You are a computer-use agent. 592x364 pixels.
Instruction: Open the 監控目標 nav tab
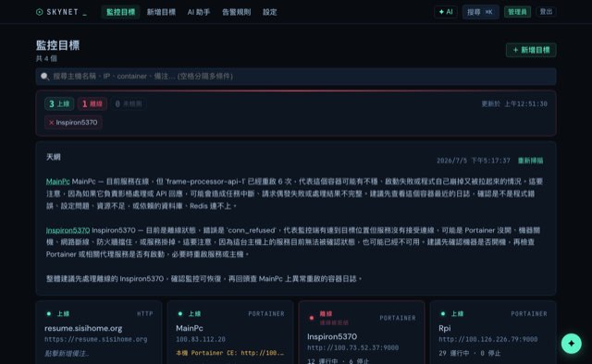(121, 12)
